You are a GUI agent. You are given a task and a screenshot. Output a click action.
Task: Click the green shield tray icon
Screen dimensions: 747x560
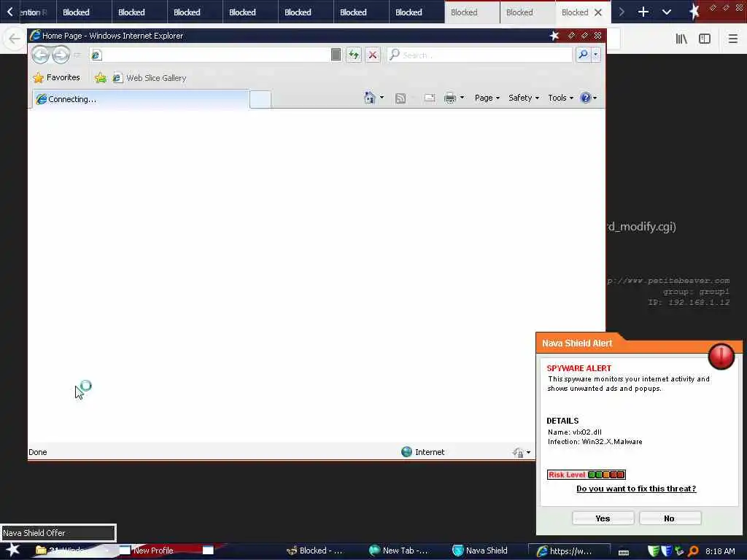(654, 551)
